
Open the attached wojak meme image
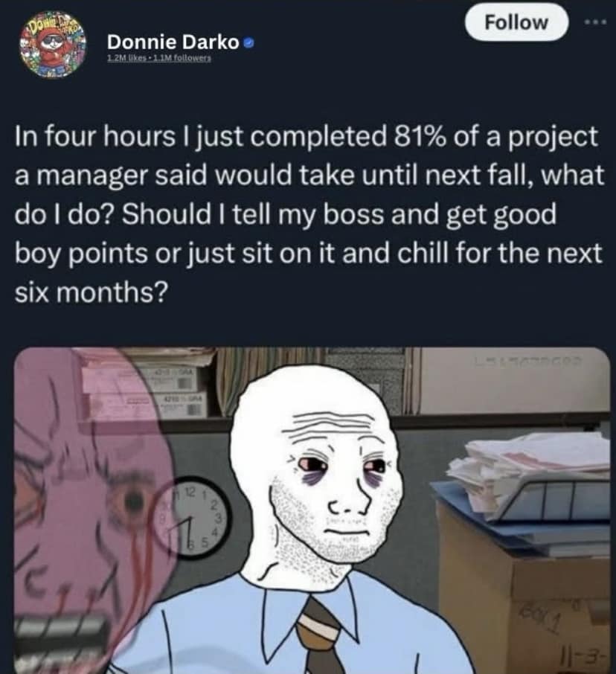[x=312, y=510]
